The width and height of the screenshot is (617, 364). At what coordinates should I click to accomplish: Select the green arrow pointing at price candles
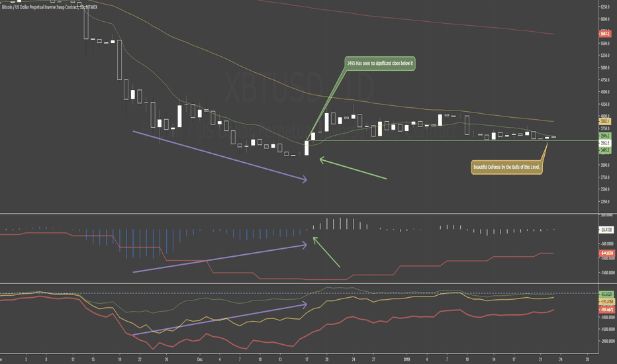coord(353,168)
